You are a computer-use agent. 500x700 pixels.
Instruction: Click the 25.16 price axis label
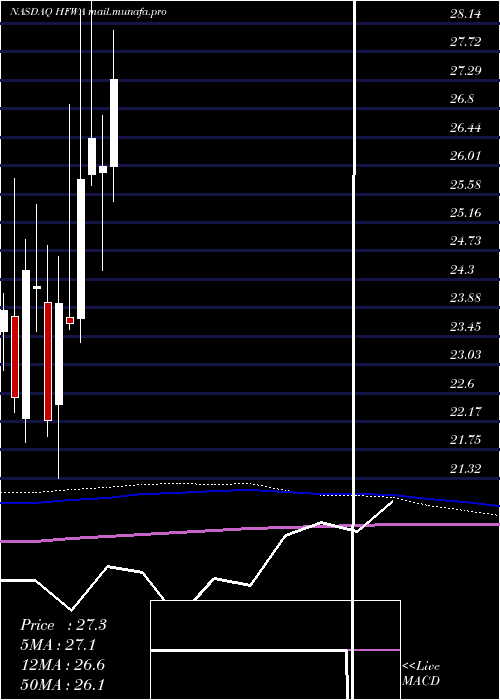tap(466, 212)
